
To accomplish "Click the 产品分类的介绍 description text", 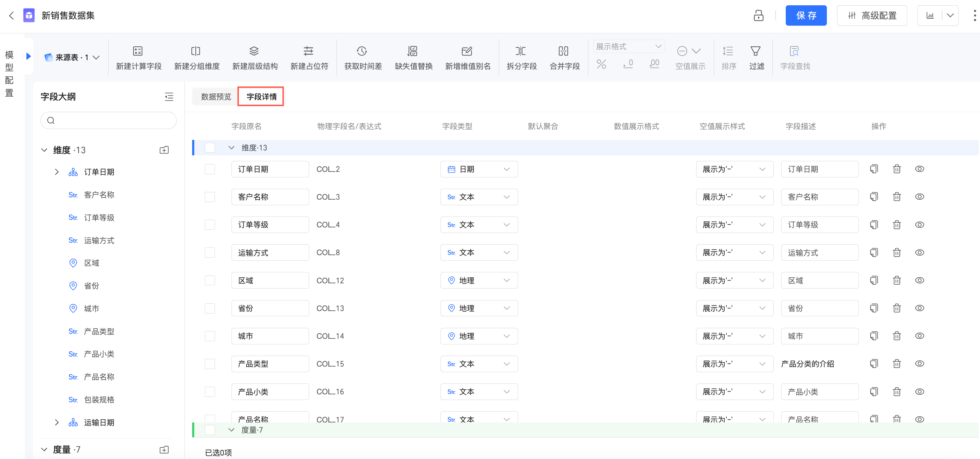I will point(807,364).
